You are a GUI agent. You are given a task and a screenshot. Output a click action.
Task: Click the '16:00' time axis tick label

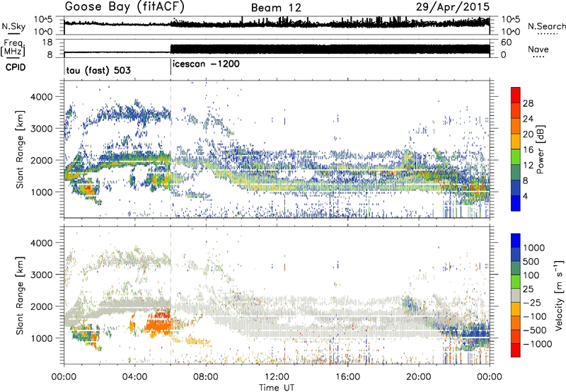click(x=347, y=377)
